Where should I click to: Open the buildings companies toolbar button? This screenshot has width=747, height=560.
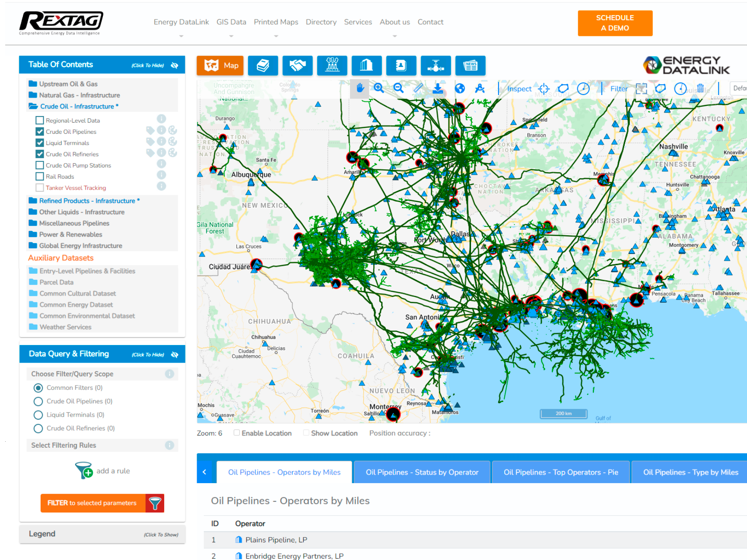[x=367, y=66]
